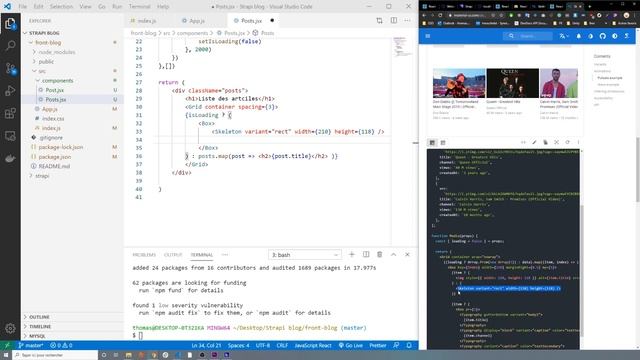Screen dimensions: 640x360
Task: Split the editor to the right
Action: point(393,20)
